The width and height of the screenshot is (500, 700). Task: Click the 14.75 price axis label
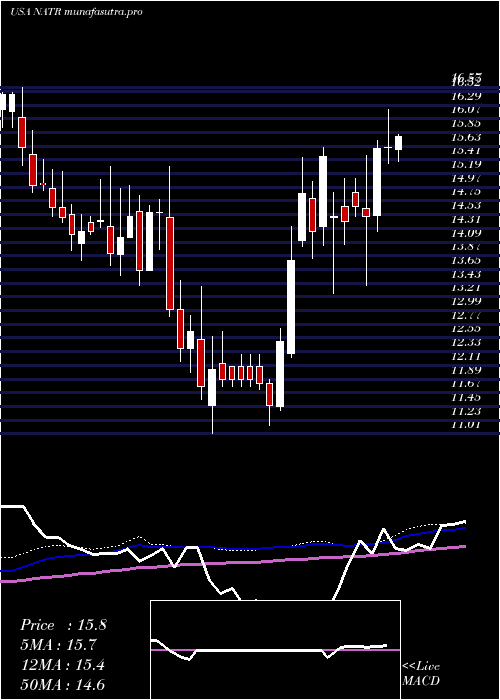click(x=466, y=192)
